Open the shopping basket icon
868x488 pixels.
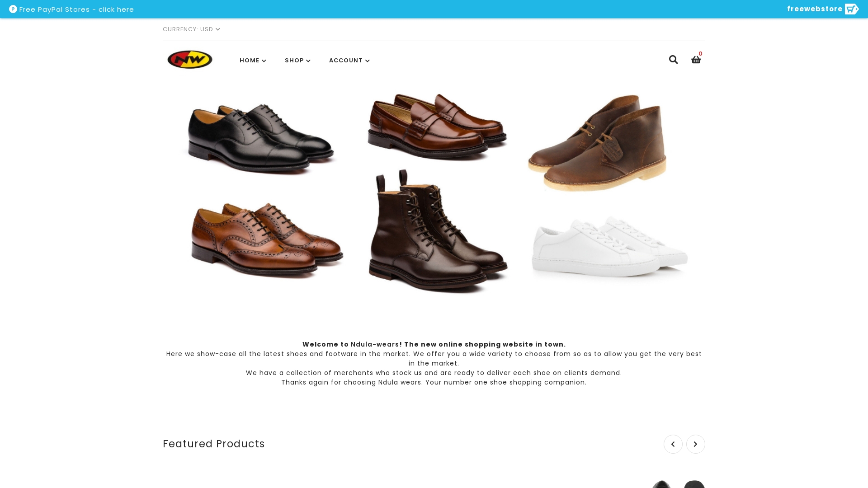tap(696, 60)
